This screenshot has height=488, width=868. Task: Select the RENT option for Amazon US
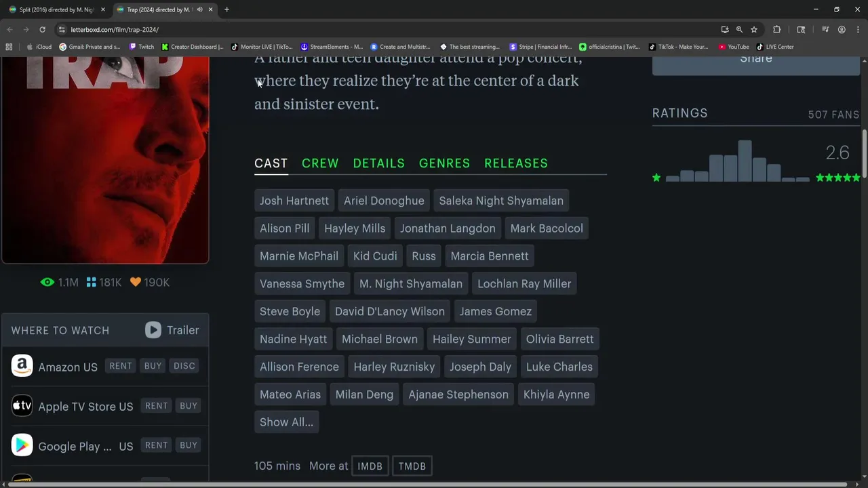click(x=121, y=366)
